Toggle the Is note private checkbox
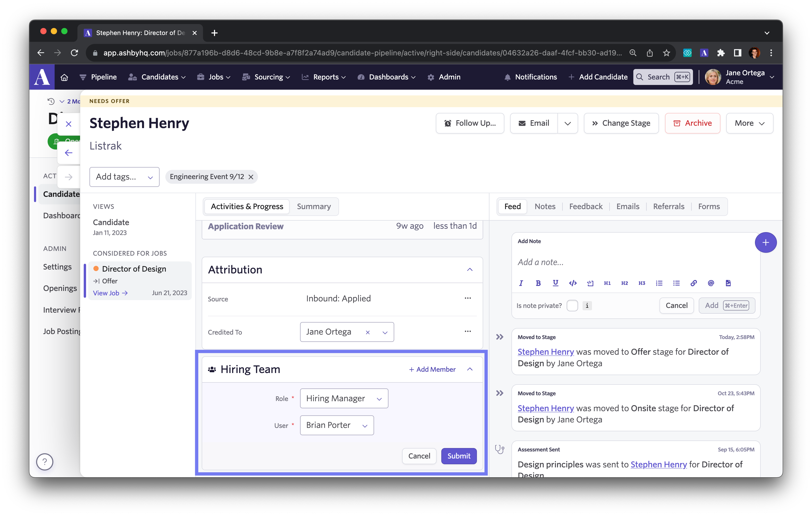 click(571, 306)
